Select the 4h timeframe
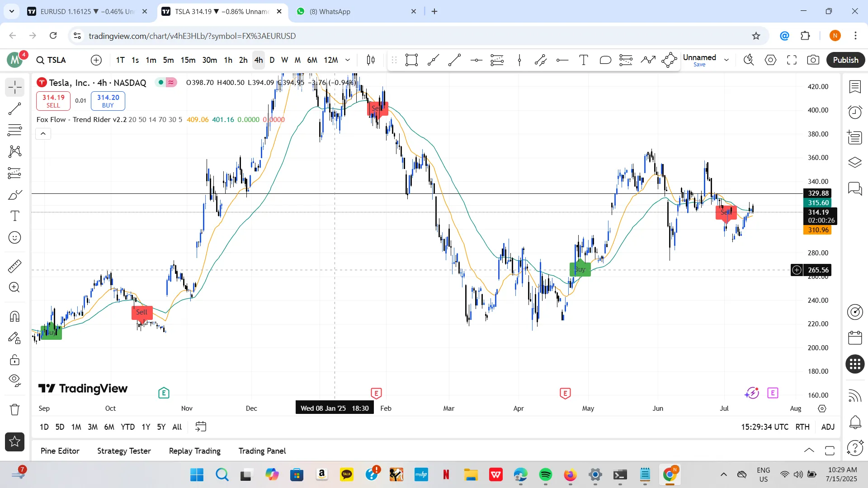868x488 pixels. (259, 60)
